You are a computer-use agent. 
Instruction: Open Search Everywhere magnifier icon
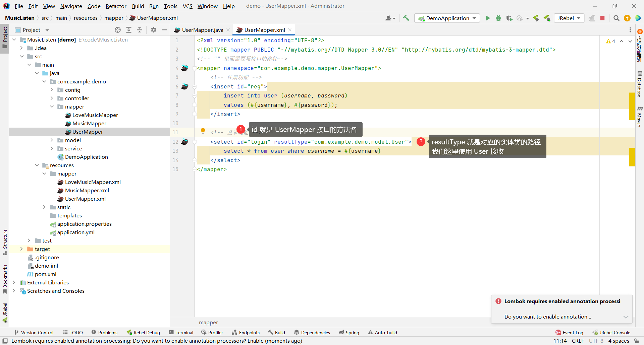click(616, 18)
